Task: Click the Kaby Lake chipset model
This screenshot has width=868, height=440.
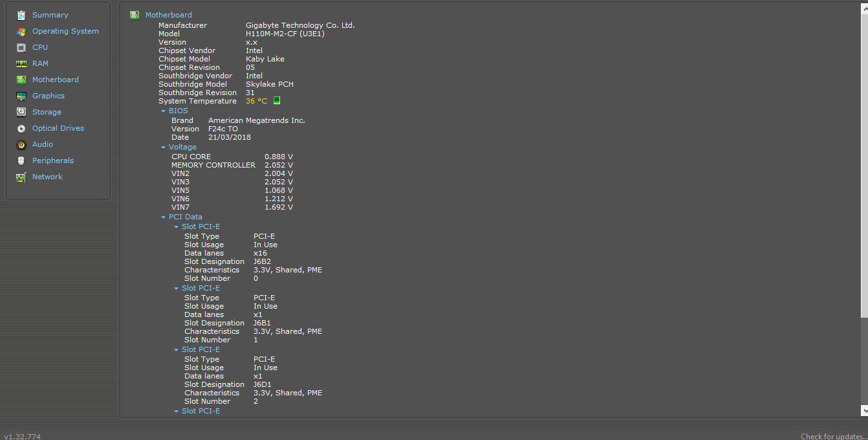Action: pos(265,59)
